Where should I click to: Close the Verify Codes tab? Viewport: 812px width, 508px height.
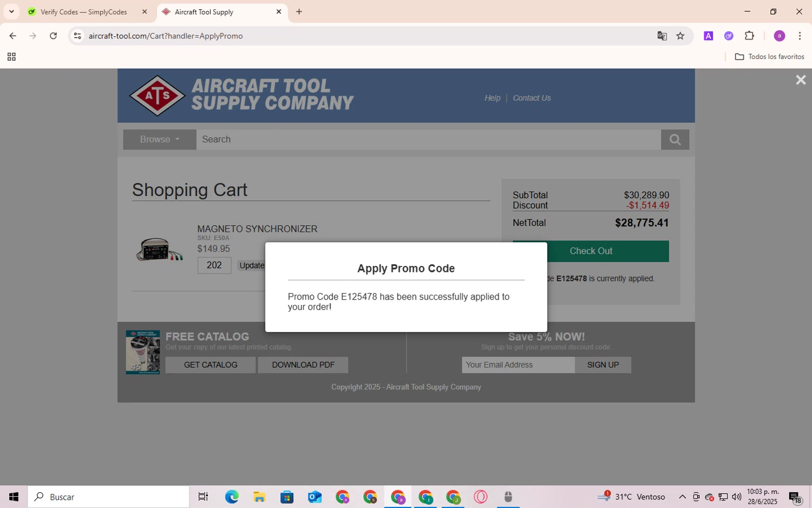coord(145,12)
